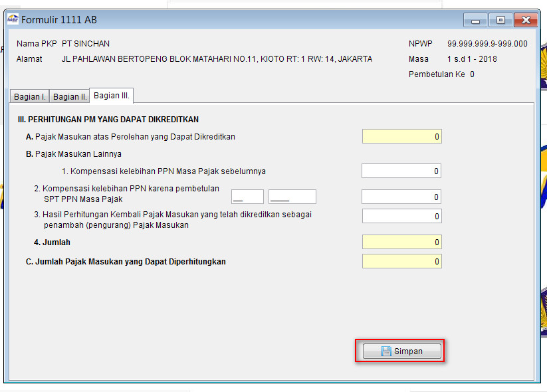Click the SPT PPN masa year input box
Viewport: 547px width, 392px height.
click(293, 197)
